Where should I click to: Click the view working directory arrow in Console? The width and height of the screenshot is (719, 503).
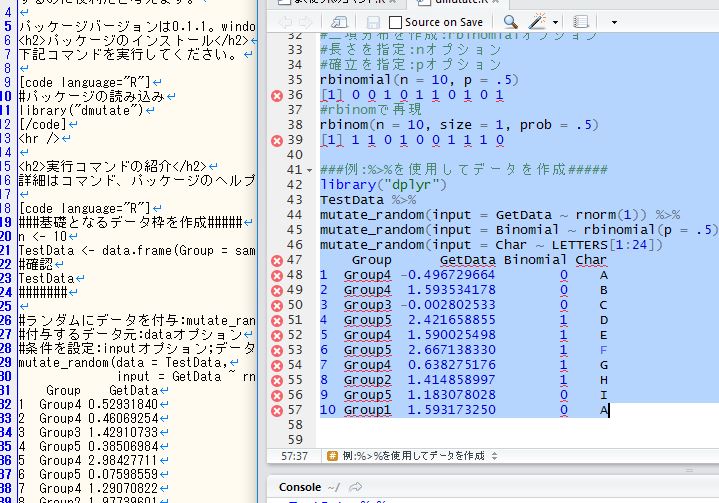click(355, 487)
